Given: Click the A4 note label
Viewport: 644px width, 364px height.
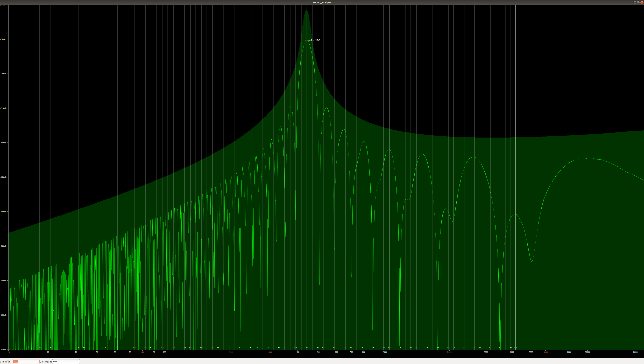Looking at the screenshot, I should [307, 348].
